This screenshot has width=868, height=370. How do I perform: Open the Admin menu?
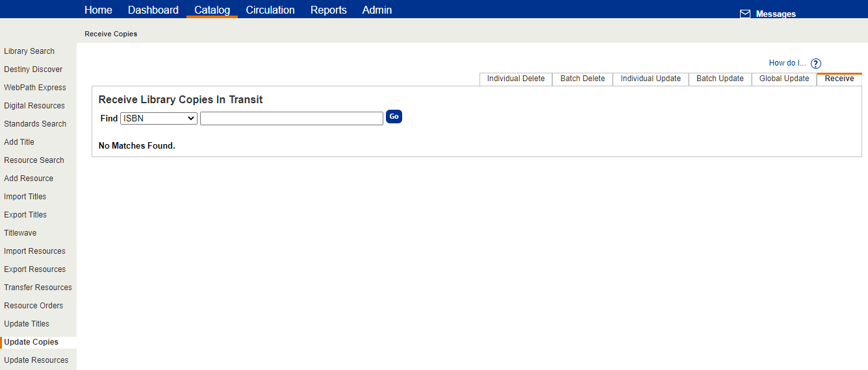377,10
